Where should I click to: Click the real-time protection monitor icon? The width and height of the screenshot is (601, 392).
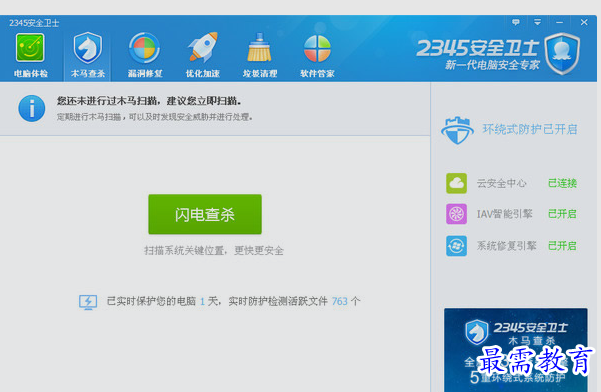pyautogui.click(x=88, y=302)
